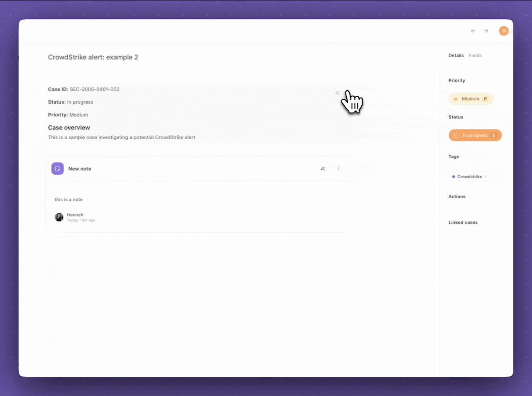Click the Priority: Medium text line
532x396 pixels.
[68, 115]
